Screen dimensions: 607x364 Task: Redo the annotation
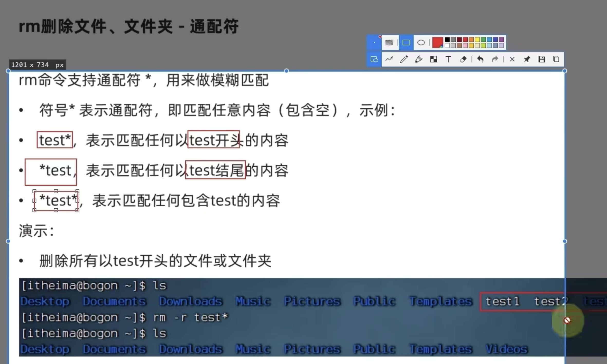pos(495,59)
